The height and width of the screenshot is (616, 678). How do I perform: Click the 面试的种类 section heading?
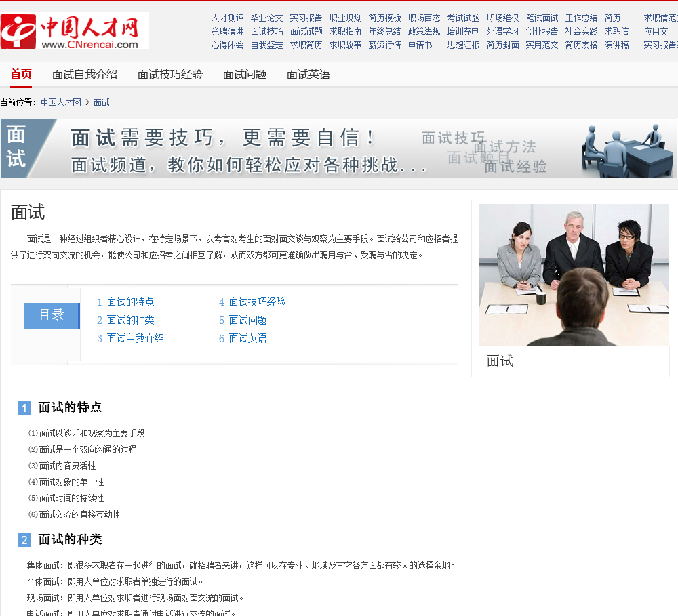click(70, 539)
